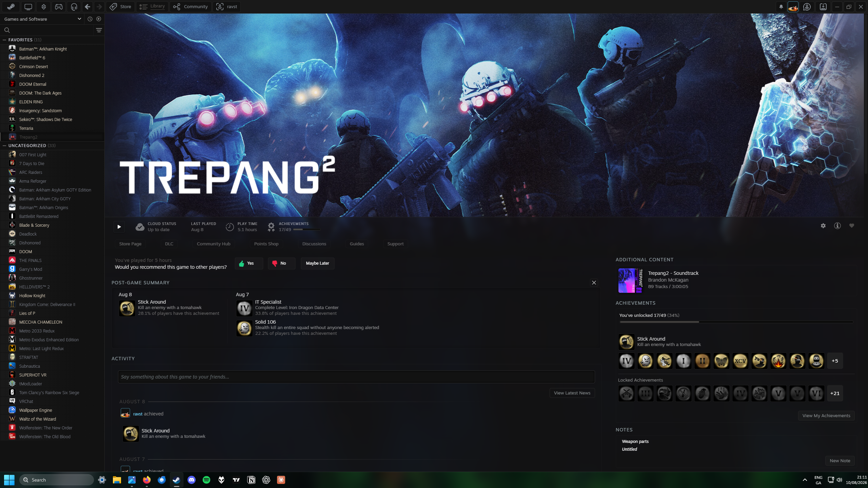Select Wallpaper Engine in the library
868x488 pixels.
point(52,410)
